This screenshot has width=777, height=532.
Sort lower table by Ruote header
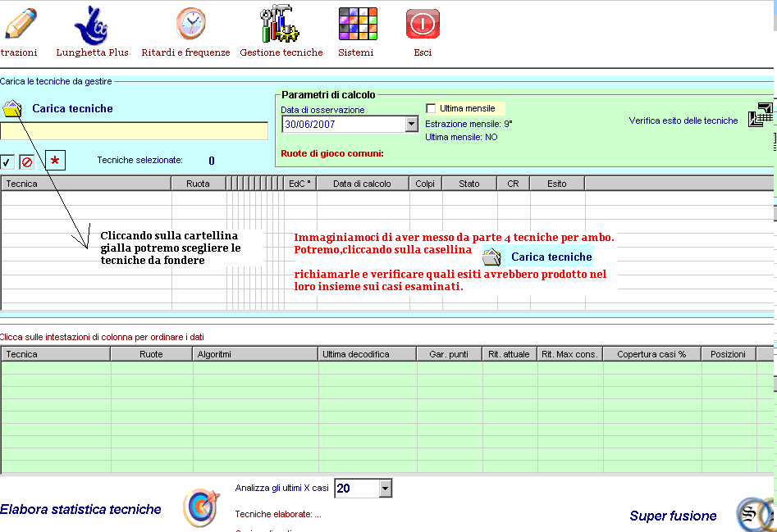tap(151, 354)
